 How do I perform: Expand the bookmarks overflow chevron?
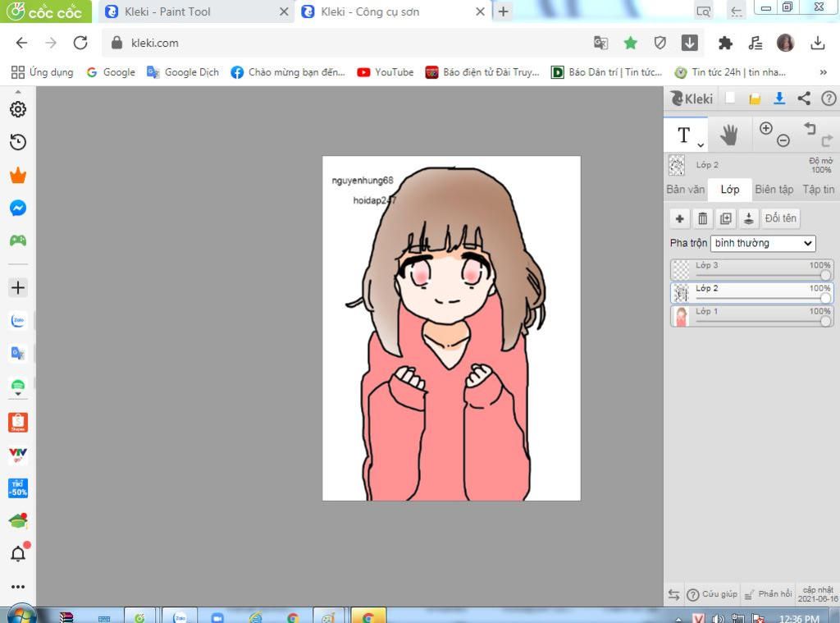(x=823, y=72)
